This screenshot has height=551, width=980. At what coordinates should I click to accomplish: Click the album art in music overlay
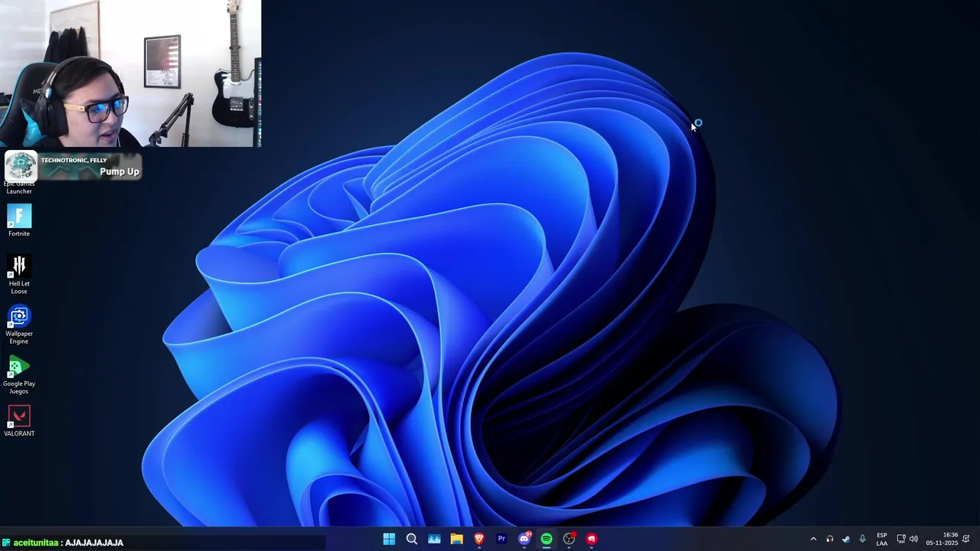click(21, 165)
